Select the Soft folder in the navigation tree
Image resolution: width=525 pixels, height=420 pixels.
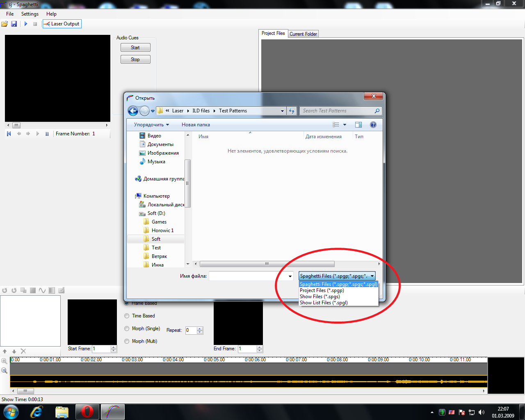click(x=156, y=239)
